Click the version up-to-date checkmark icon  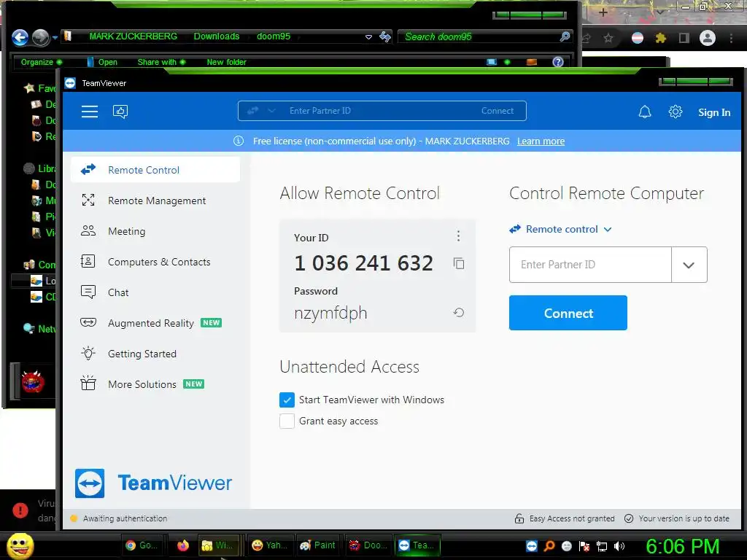[629, 518]
